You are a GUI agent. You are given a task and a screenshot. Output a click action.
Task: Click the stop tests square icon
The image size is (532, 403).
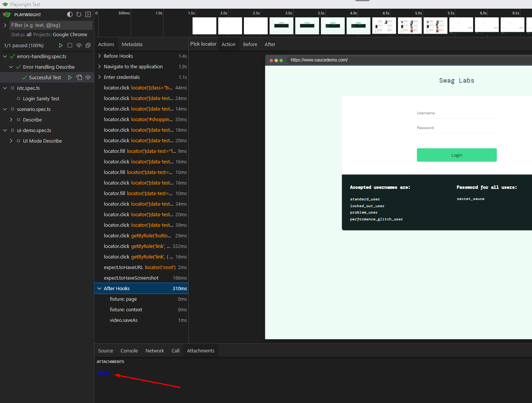[x=70, y=45]
